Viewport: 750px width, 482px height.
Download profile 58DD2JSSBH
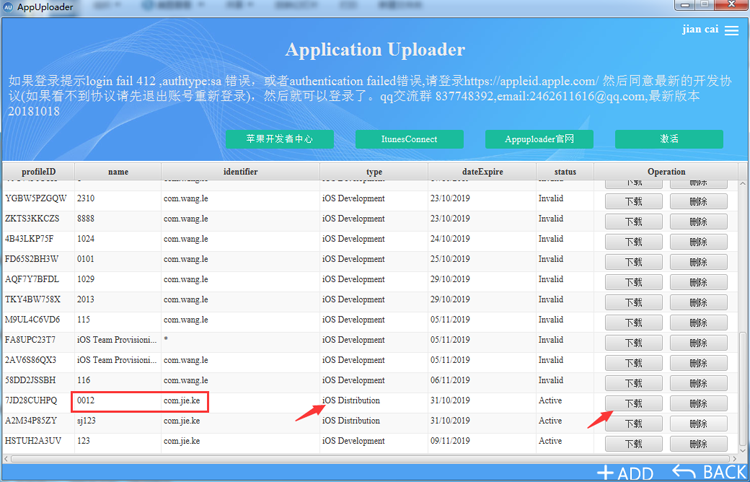pos(633,383)
